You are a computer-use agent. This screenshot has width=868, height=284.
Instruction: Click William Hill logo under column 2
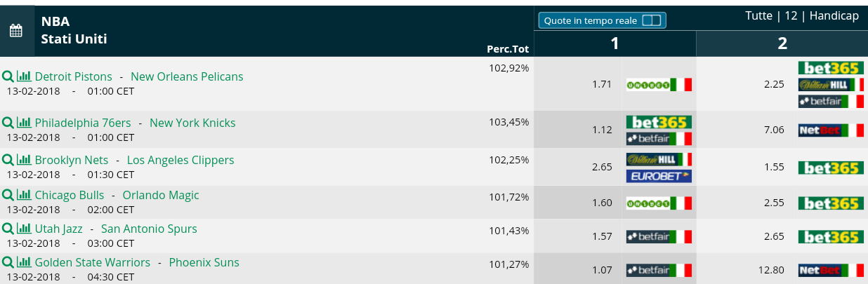(831, 84)
